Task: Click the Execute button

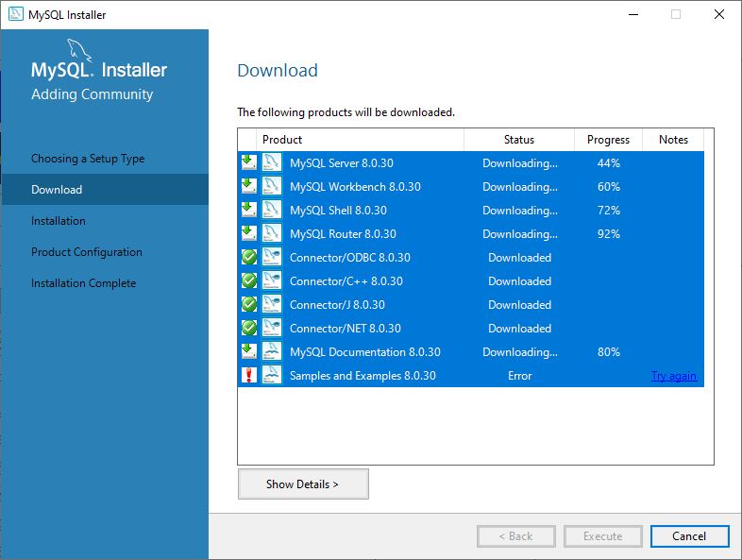Action: pos(603,536)
